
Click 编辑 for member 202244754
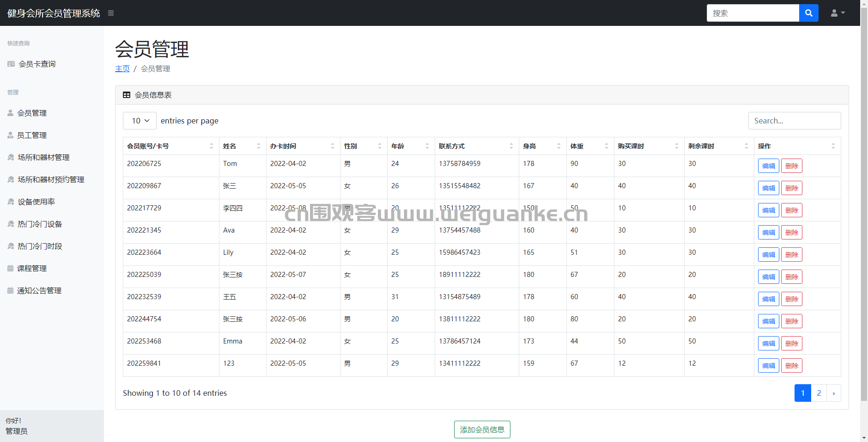click(x=769, y=321)
